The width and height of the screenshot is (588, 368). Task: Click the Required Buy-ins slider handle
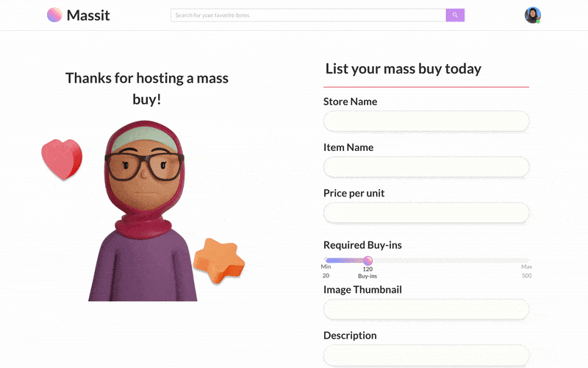click(x=368, y=261)
